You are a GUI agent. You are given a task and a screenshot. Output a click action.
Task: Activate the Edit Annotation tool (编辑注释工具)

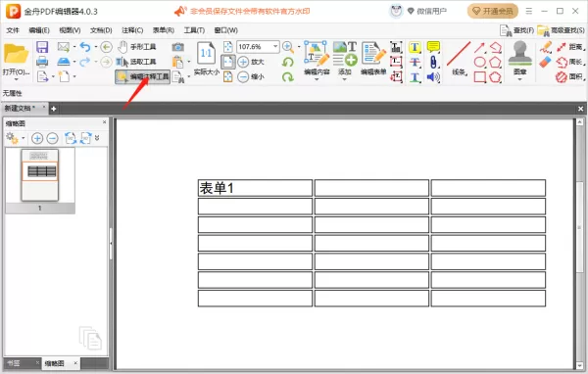pos(142,76)
